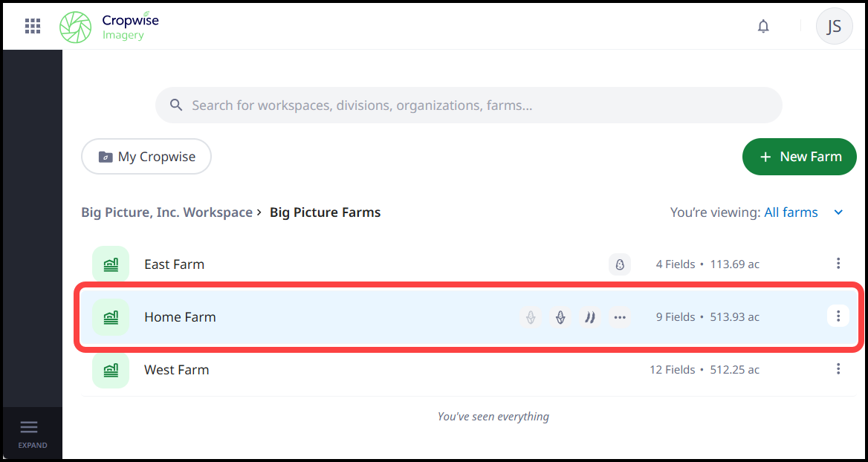Click the New Farm button

(799, 157)
